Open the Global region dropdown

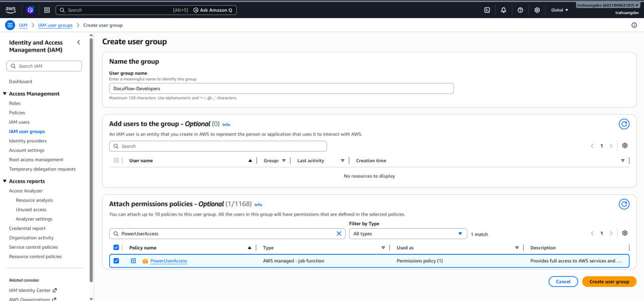[559, 10]
